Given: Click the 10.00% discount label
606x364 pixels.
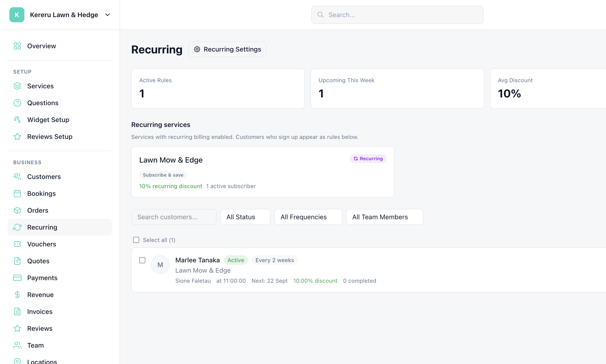Looking at the screenshot, I should [x=315, y=281].
